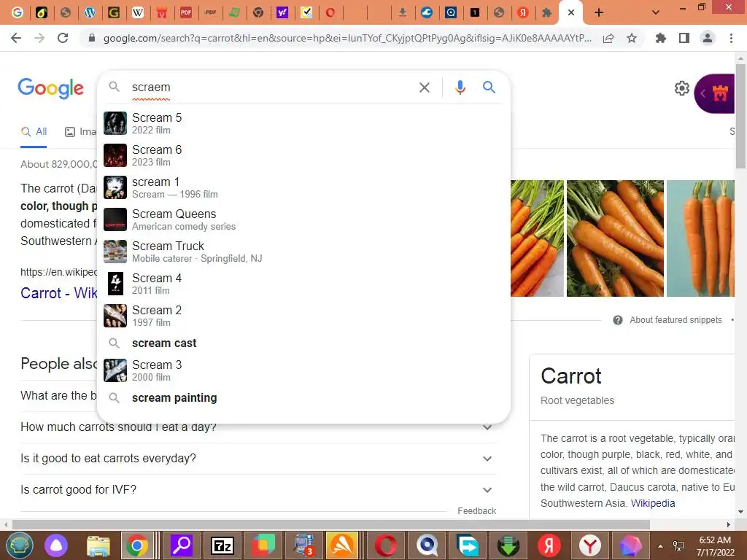The image size is (747, 560).
Task: Open Chrome from the taskbar
Action: (x=137, y=545)
